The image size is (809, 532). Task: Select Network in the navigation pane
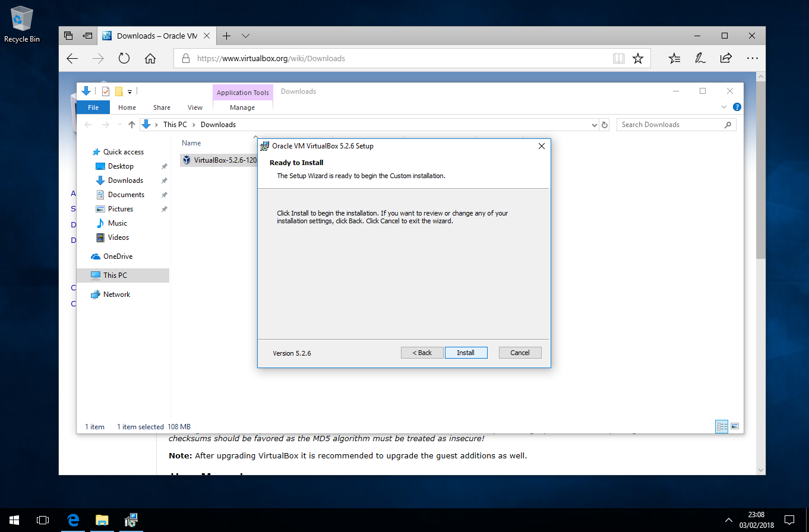(116, 294)
